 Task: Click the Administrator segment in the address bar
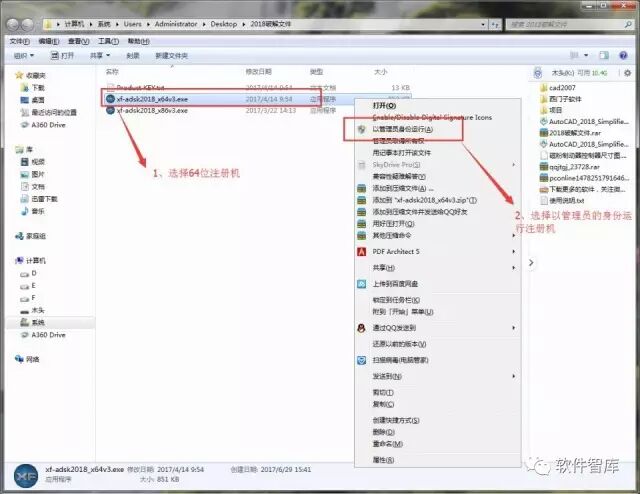click(x=176, y=24)
